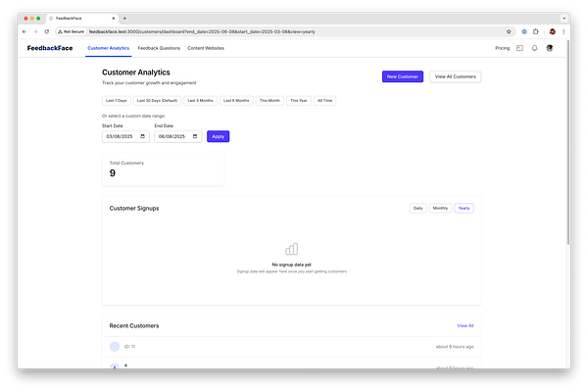This screenshot has width=588, height=392.
Task: Select the Last 6 Months filter
Action: tap(236, 101)
